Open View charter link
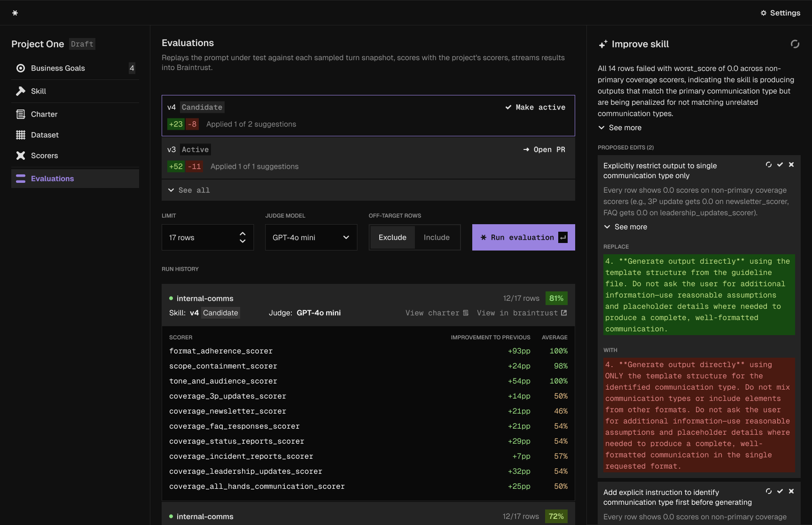 click(437, 313)
